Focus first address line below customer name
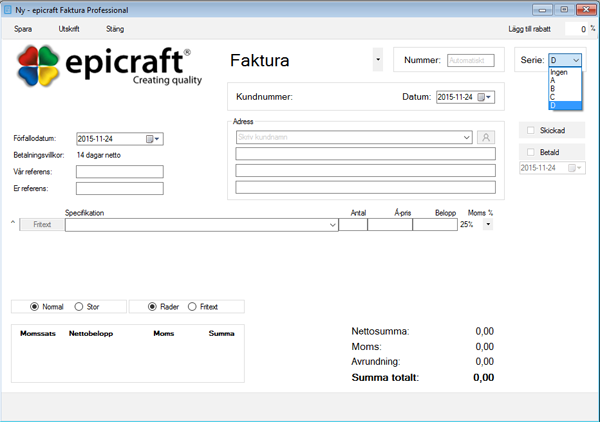 coord(365,154)
